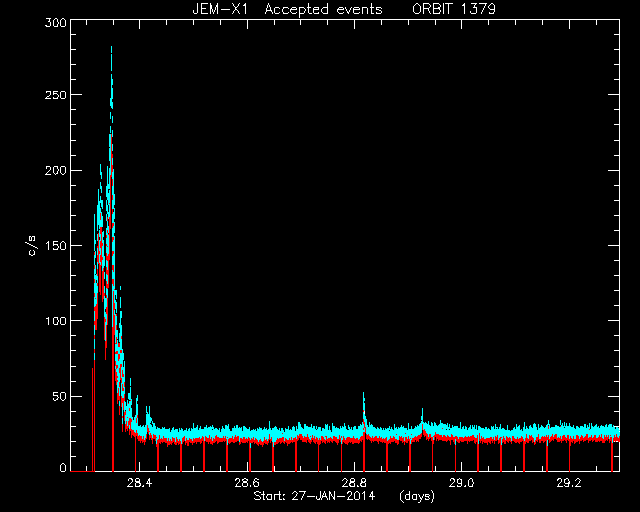Click the 100 y-axis tick label

[56, 321]
